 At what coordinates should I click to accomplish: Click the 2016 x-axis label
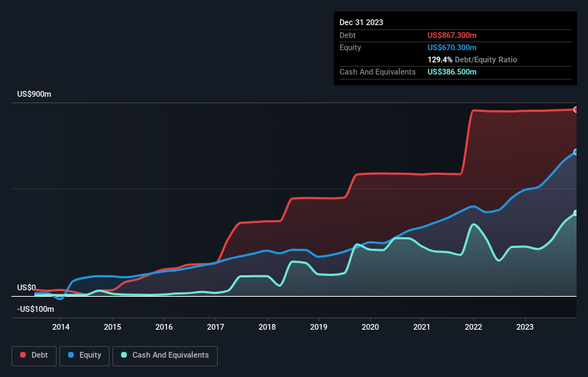[x=164, y=327]
